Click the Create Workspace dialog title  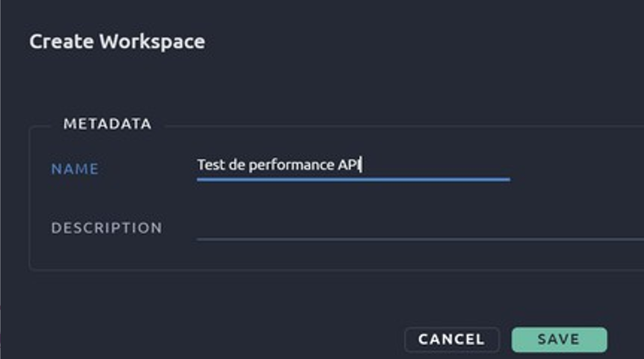pyautogui.click(x=117, y=42)
